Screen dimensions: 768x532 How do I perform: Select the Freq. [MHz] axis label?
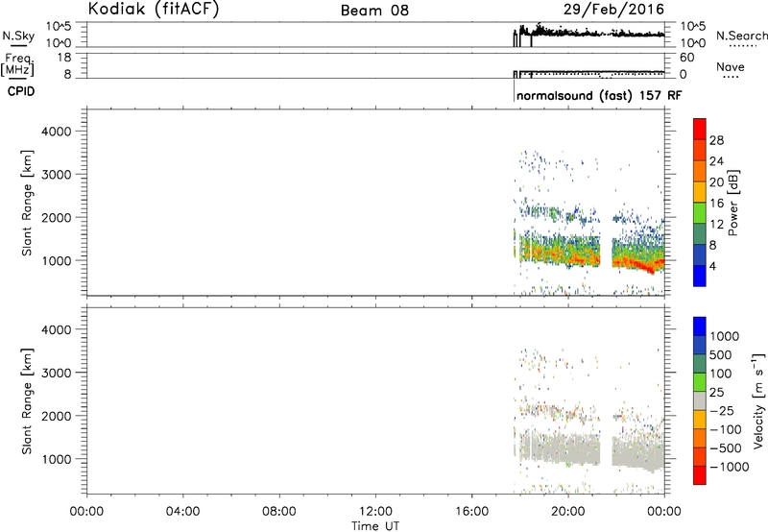click(17, 64)
